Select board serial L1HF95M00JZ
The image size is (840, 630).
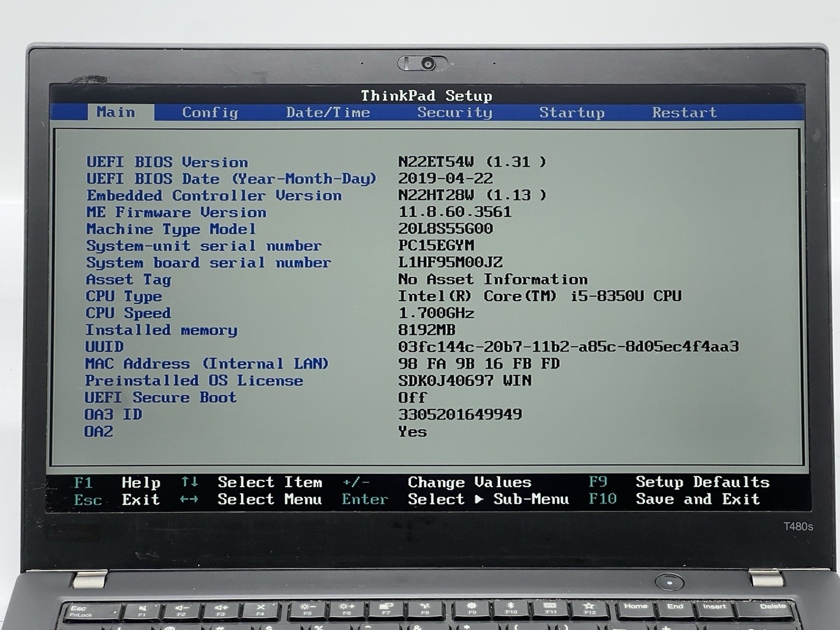point(450,262)
